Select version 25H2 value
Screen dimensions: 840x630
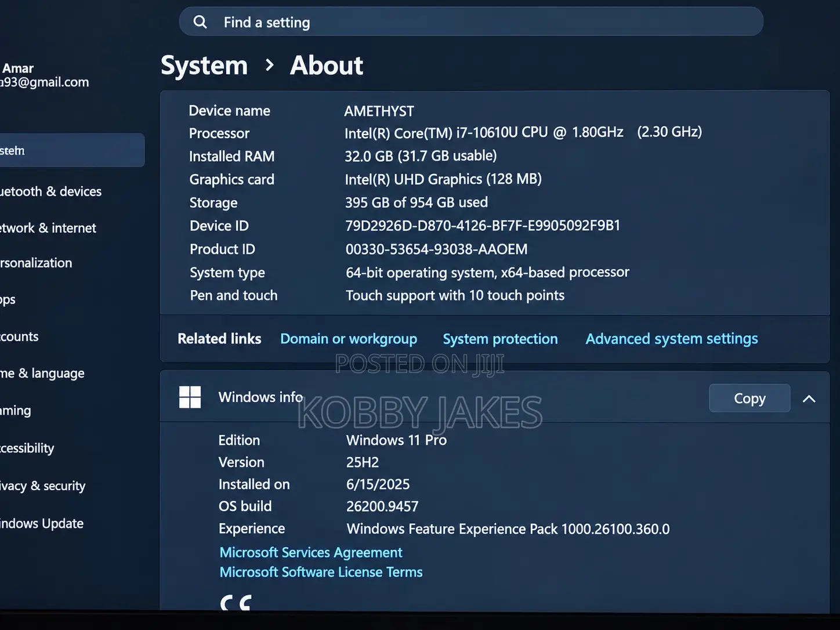[363, 462]
